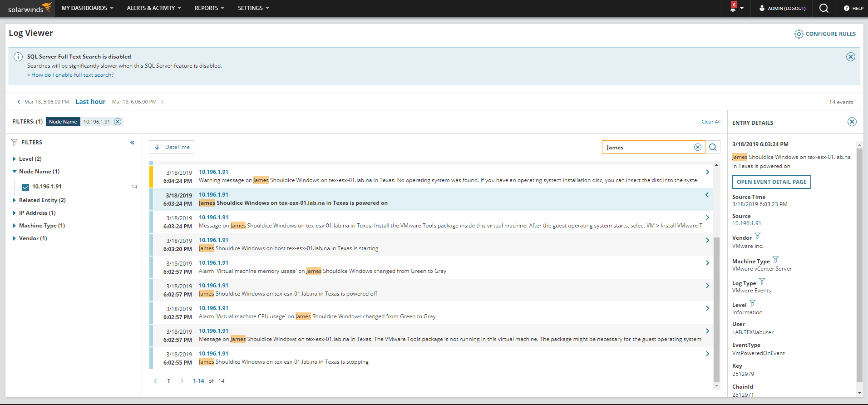
Task: Expand the 6:04:24 PM warning message entry
Action: click(707, 172)
